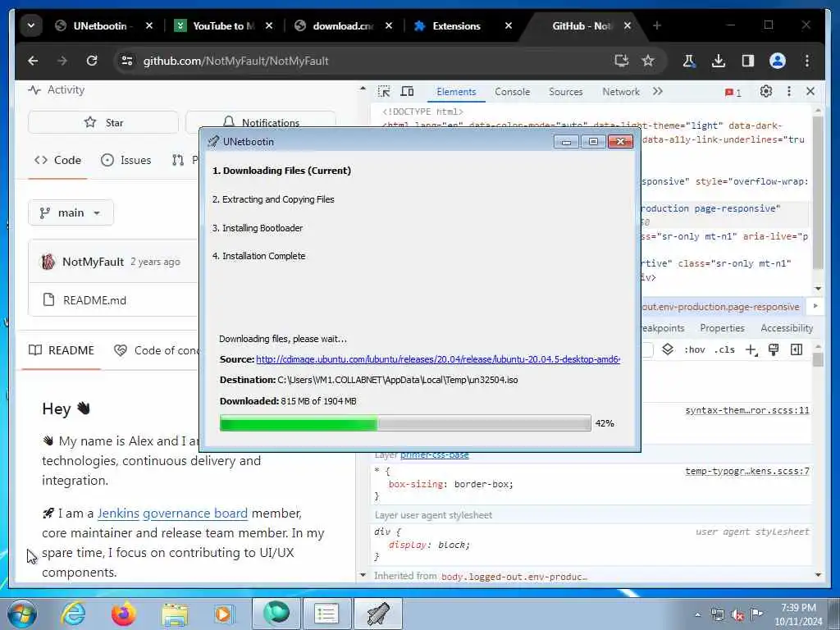Screen dimensions: 840x630
Task: Click the install app icon in address bar
Action: (622, 61)
